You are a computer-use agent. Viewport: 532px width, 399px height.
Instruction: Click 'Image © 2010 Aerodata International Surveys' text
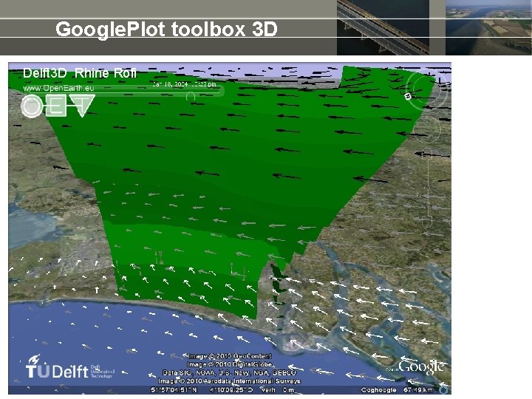(x=229, y=381)
